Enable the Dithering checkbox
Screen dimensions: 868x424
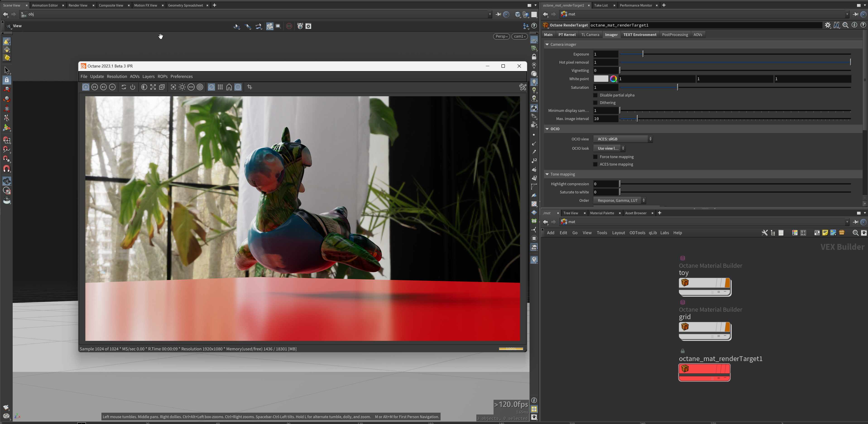point(595,103)
